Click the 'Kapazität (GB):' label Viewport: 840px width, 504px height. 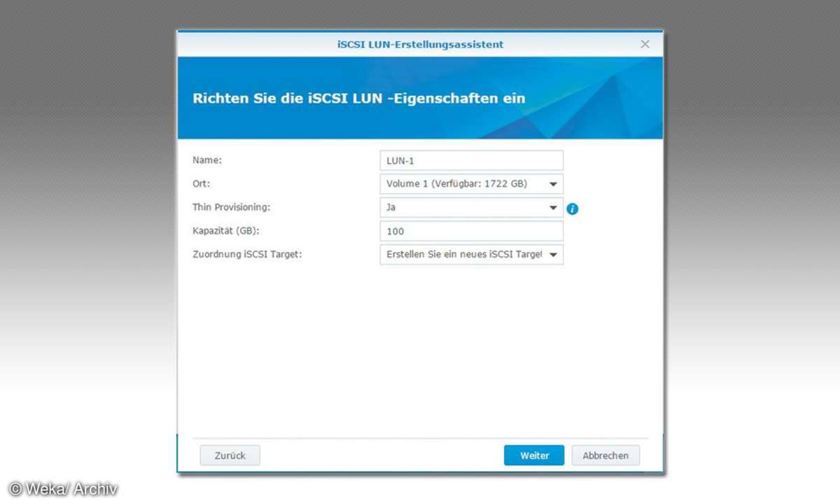226,231
